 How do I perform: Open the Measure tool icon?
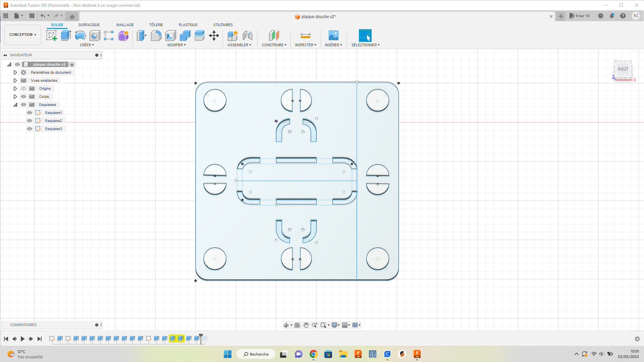point(306,35)
